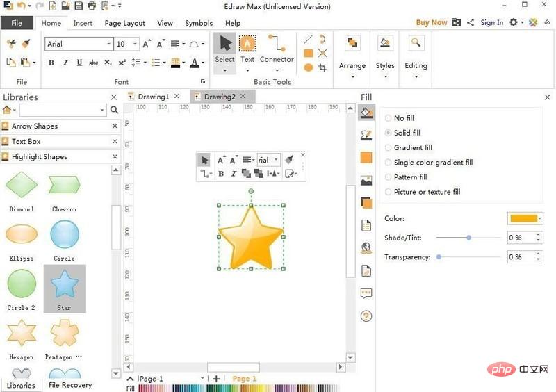Viewport: 556px width, 392px height.
Task: Click the library search magnifier icon
Action: (114, 110)
